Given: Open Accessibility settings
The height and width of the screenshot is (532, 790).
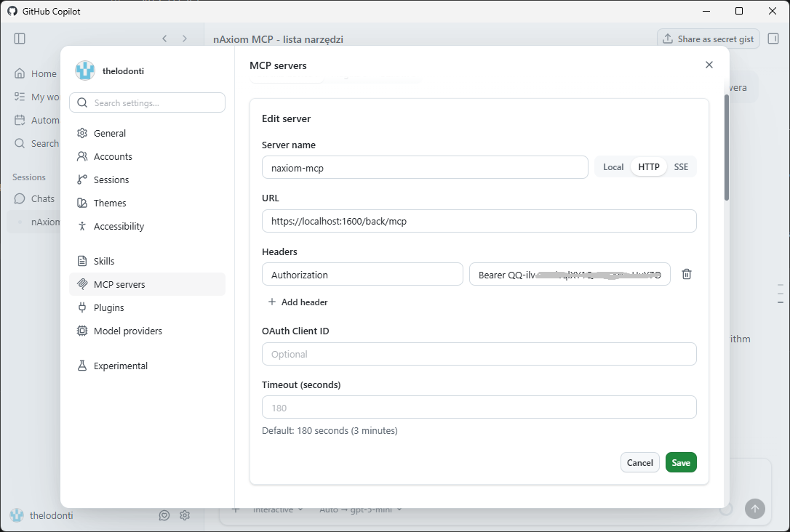Looking at the screenshot, I should pyautogui.click(x=147, y=227).
